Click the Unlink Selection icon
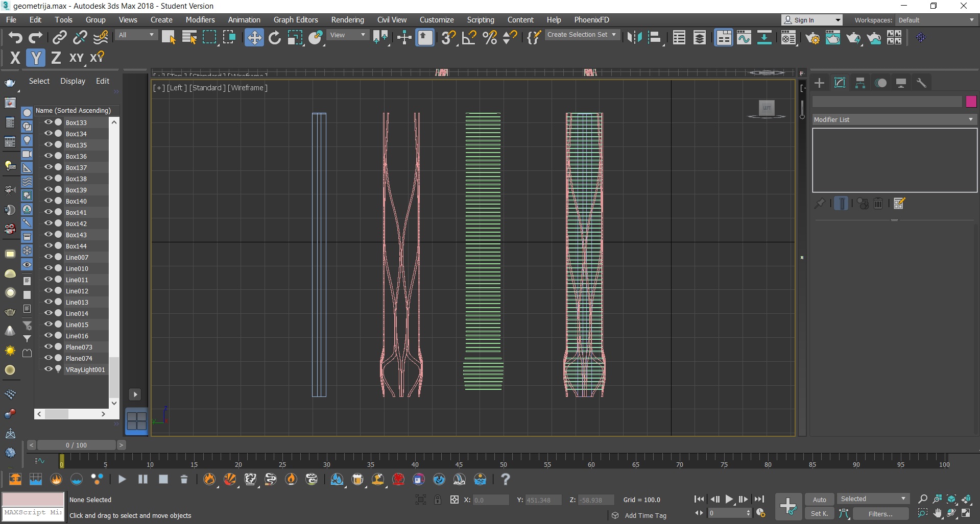Image resolution: width=980 pixels, height=524 pixels. point(80,38)
